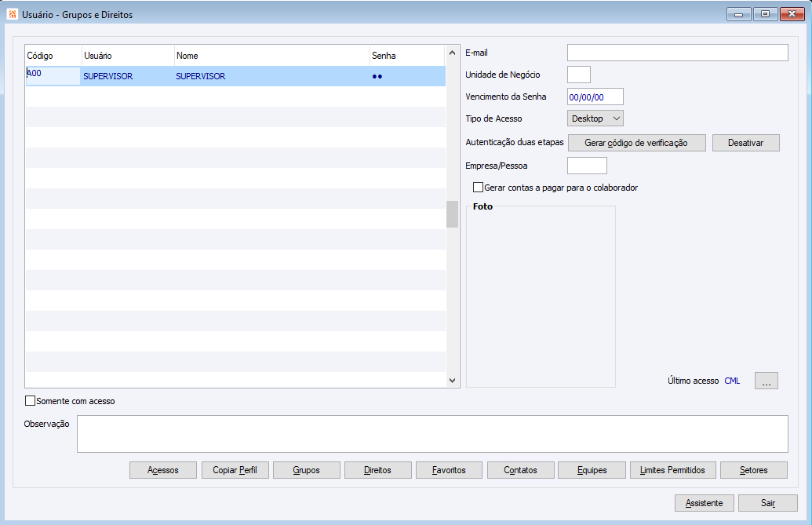812x525 pixels.
Task: Click the Equipes button
Action: [x=592, y=470]
